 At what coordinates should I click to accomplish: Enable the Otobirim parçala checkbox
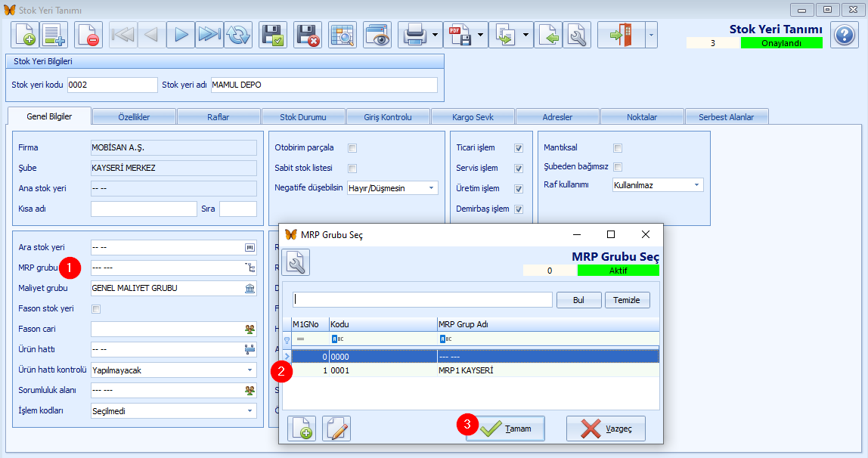point(352,147)
